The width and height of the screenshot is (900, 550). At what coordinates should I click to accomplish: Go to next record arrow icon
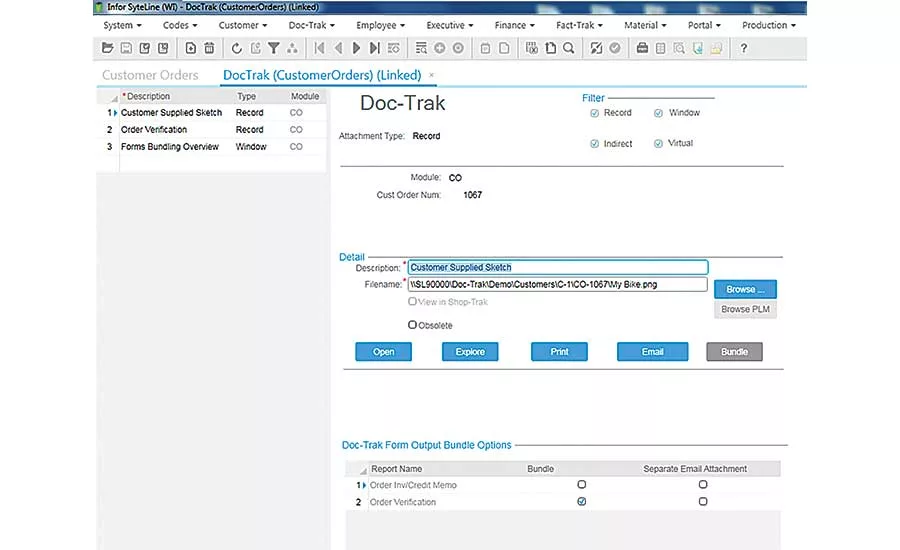tap(356, 48)
